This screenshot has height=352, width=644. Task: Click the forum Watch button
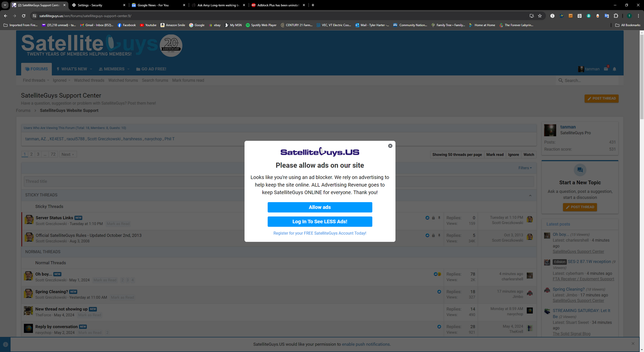tap(529, 155)
